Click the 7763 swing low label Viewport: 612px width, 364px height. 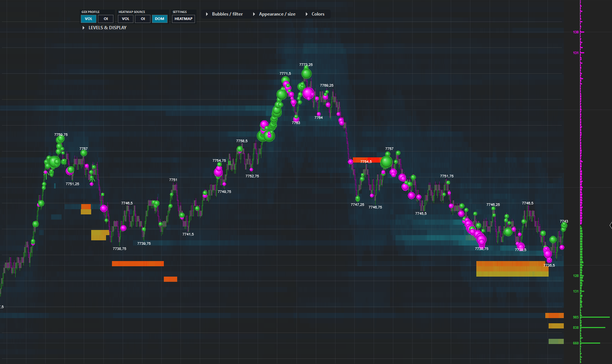point(296,123)
